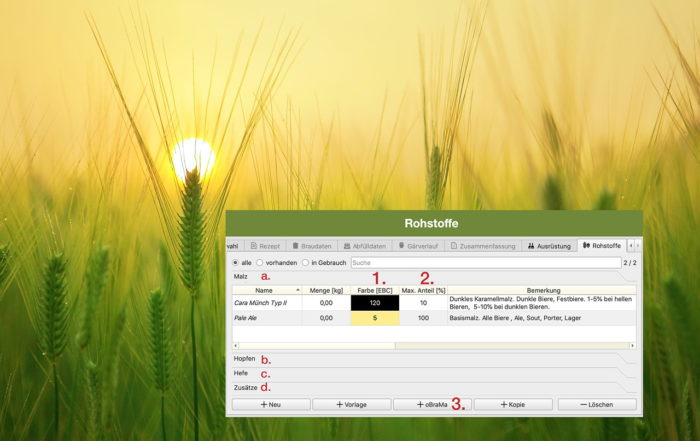The width and height of the screenshot is (700, 441).
Task: Click the tab bar scroll right arrow
Action: (x=637, y=245)
